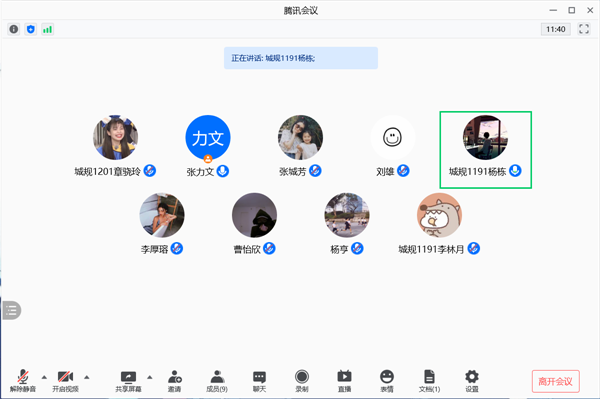Select the 曹怡欣 avatar
600x399 pixels.
[254, 215]
